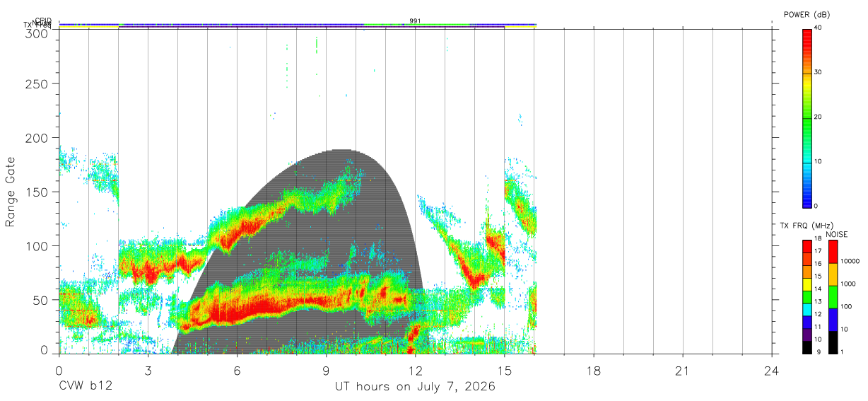Click the Range Gate axis title
The width and height of the screenshot is (868, 401).
11,192
